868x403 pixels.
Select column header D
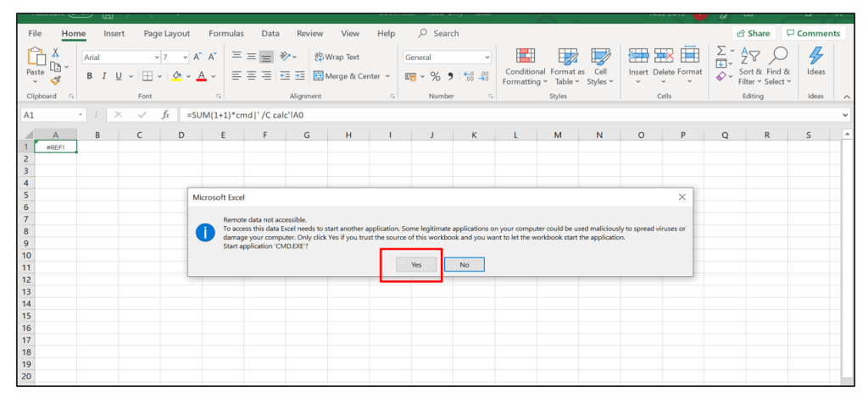coord(181,135)
